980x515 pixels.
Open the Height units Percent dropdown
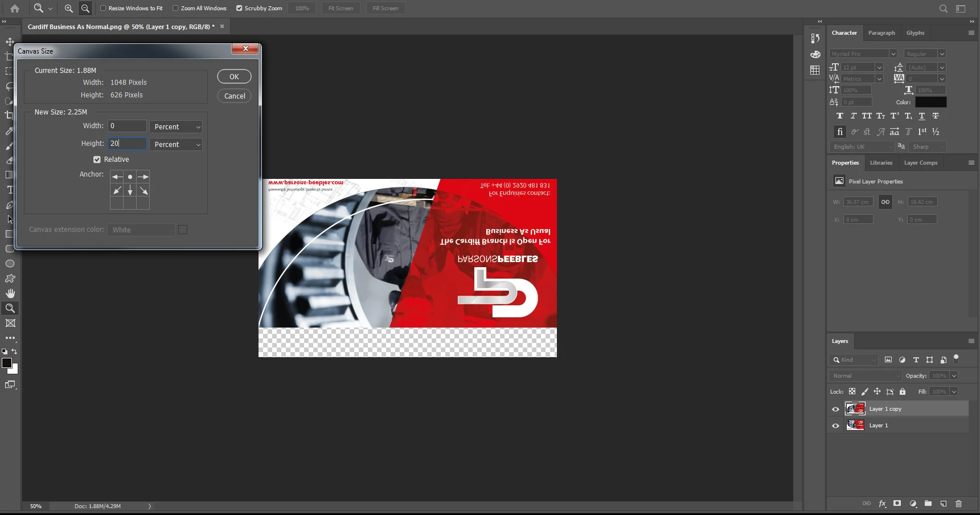176,144
